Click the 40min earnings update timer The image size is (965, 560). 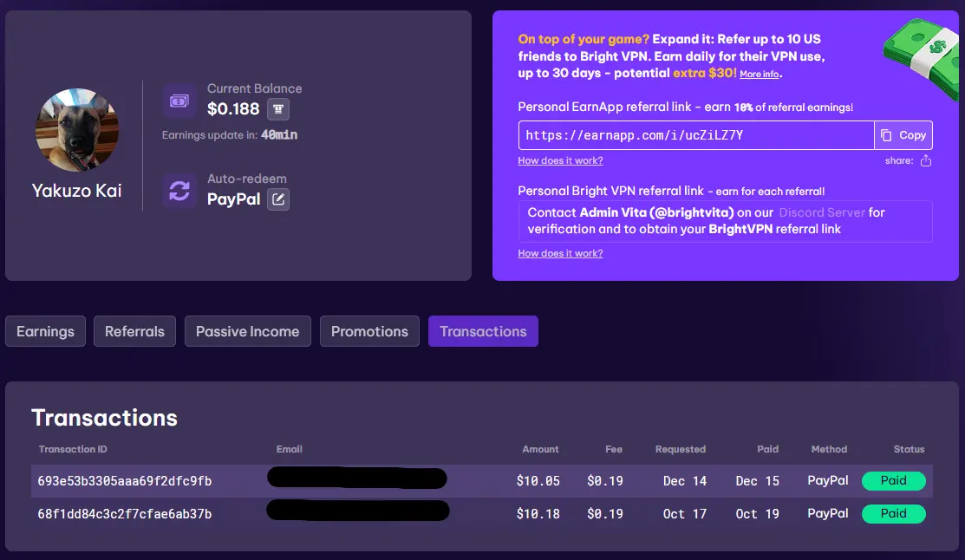pos(279,134)
